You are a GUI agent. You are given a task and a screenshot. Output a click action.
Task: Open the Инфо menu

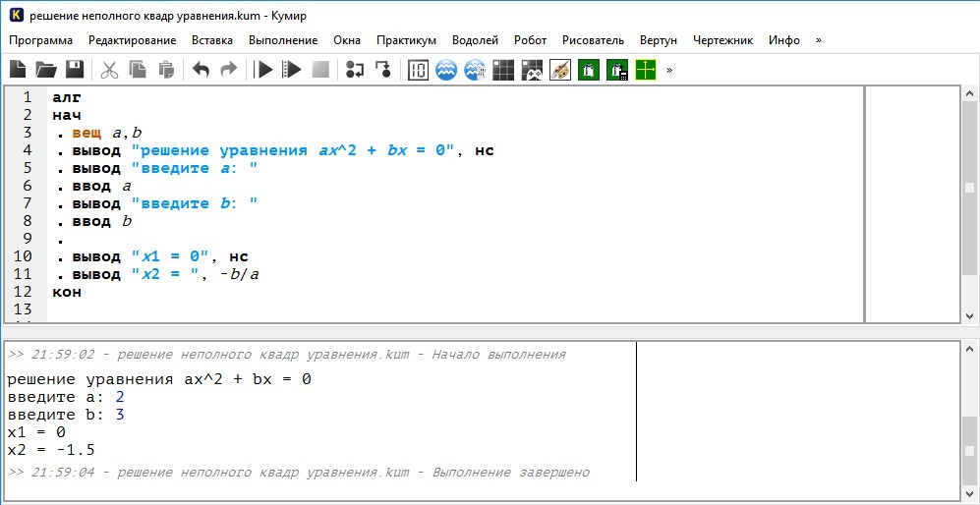click(x=784, y=40)
